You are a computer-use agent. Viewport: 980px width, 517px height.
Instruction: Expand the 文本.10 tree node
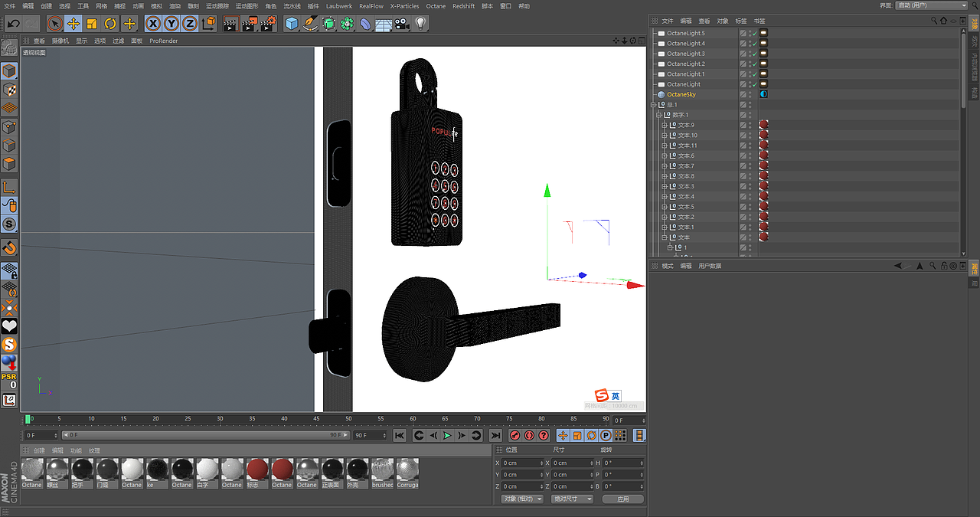pyautogui.click(x=665, y=136)
